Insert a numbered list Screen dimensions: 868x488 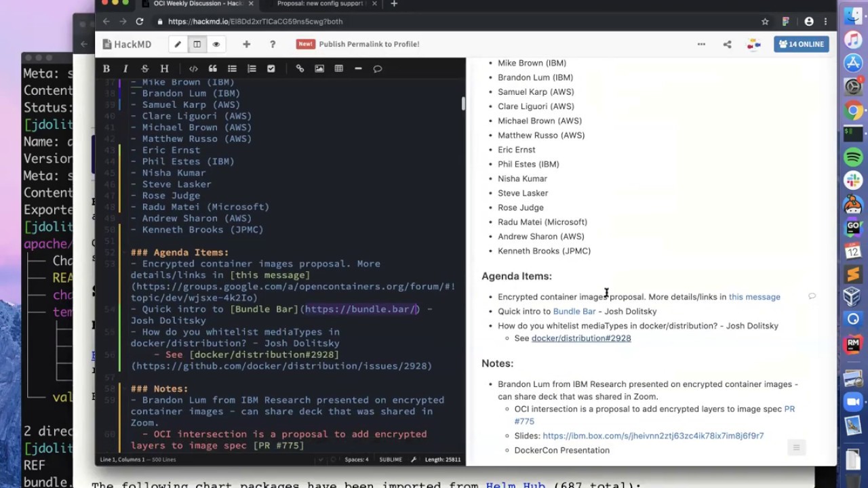(252, 68)
